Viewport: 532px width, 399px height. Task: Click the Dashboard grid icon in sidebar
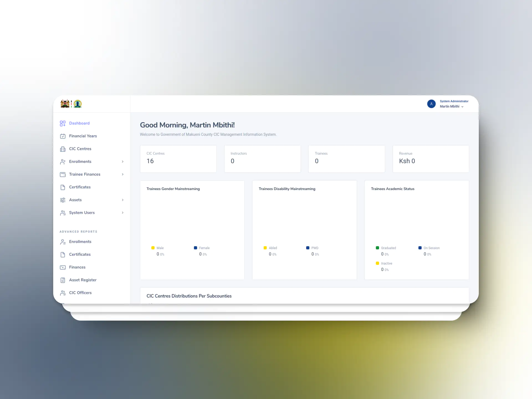[63, 123]
